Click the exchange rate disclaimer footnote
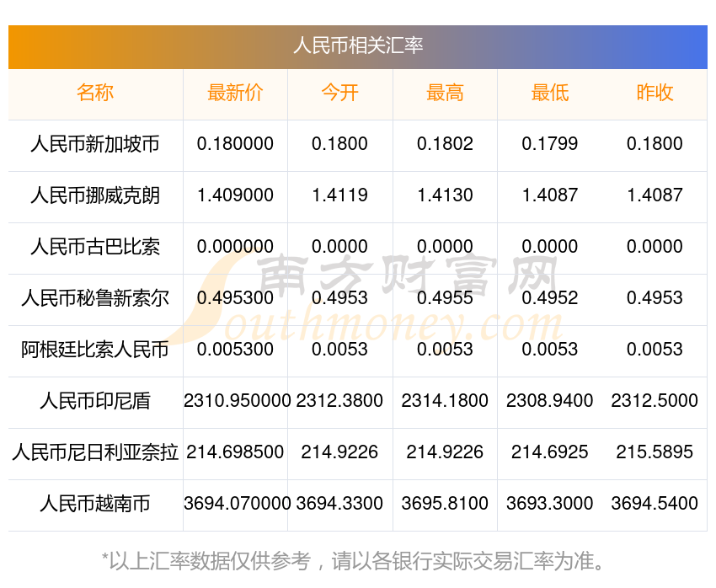Viewport: 716px width, 588px height. pyautogui.click(x=352, y=561)
